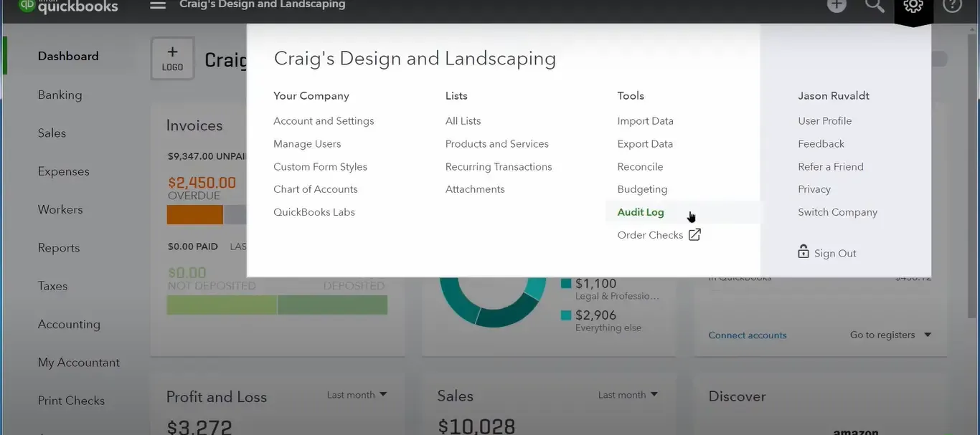
Task: Click the plus create icon in header
Action: pos(837,5)
